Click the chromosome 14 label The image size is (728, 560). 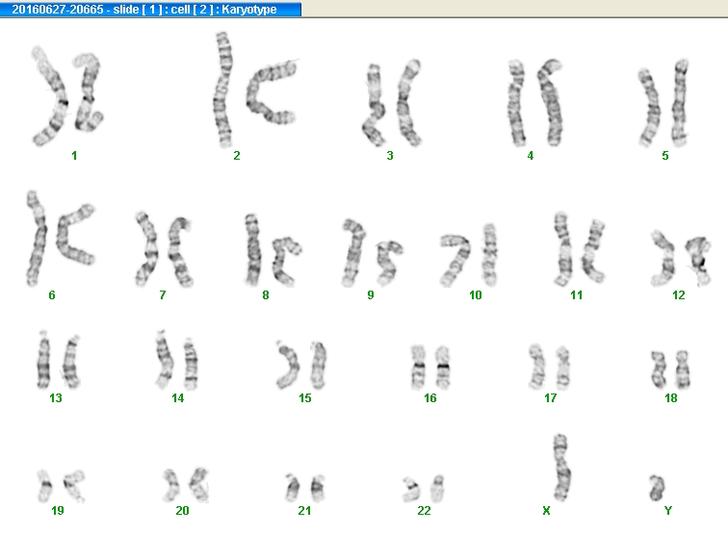178,398
